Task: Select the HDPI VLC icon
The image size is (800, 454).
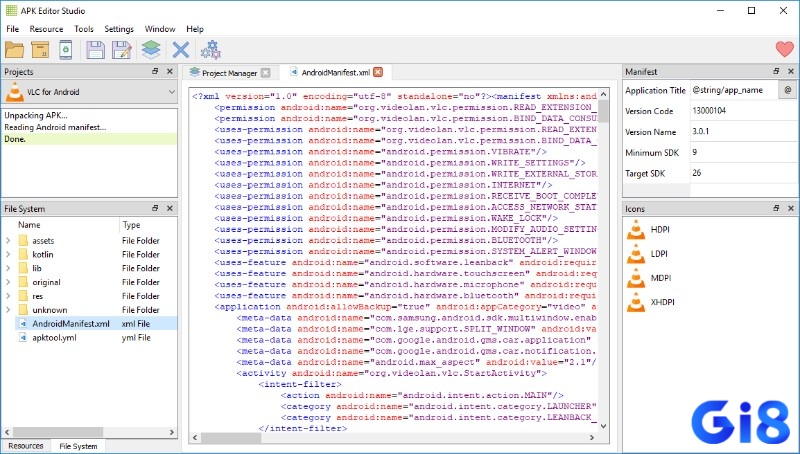Action: 636,230
